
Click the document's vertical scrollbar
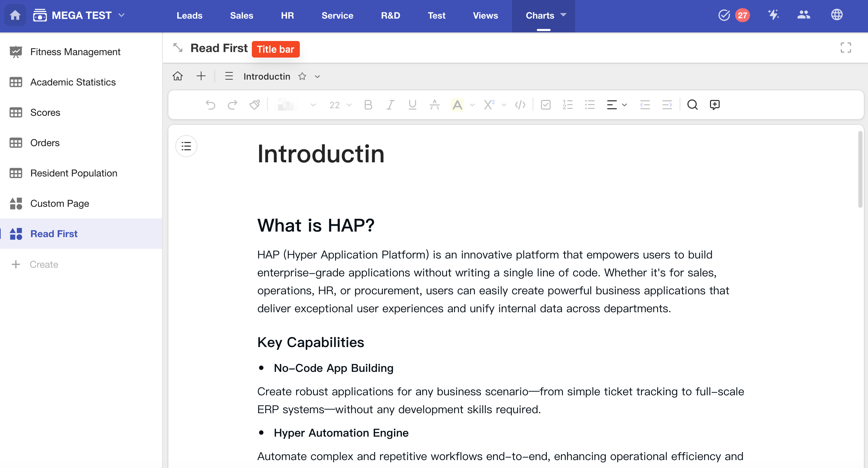point(860,169)
